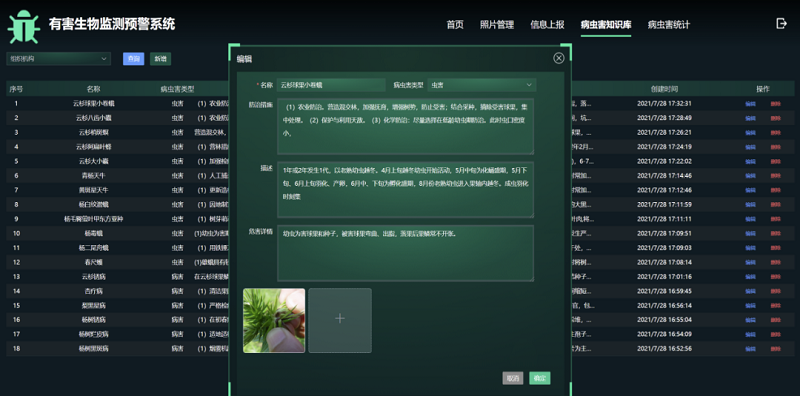Screen dimensions: 800x396
Task: Click the 名称 column header in table
Action: pyautogui.click(x=93, y=89)
